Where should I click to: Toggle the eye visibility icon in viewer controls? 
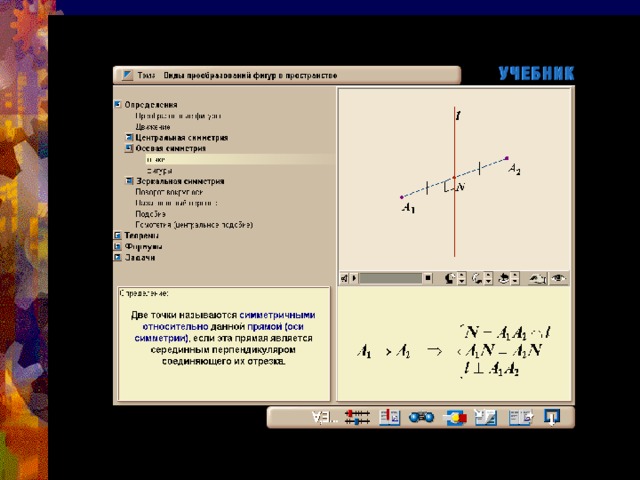click(x=558, y=278)
